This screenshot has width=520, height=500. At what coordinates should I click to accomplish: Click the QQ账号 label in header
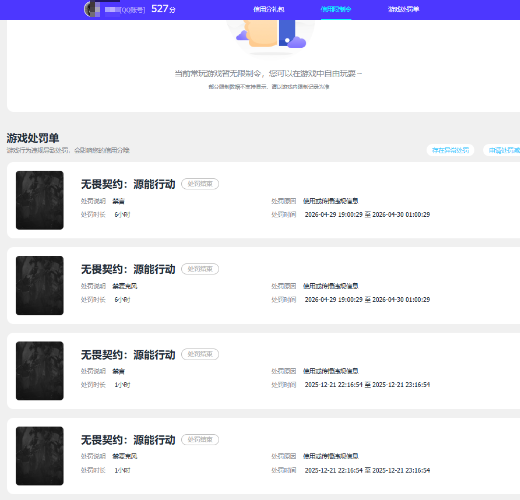[133, 10]
